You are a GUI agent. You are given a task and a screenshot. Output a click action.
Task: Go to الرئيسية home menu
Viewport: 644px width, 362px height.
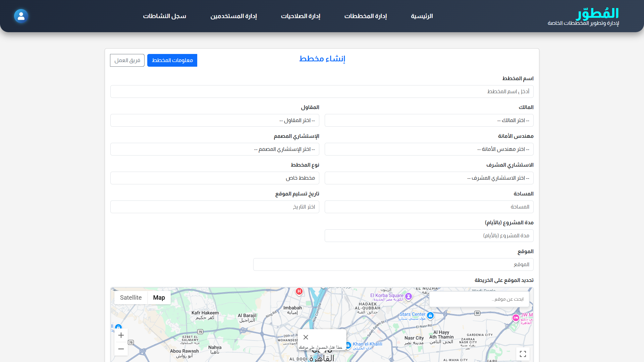[422, 16]
